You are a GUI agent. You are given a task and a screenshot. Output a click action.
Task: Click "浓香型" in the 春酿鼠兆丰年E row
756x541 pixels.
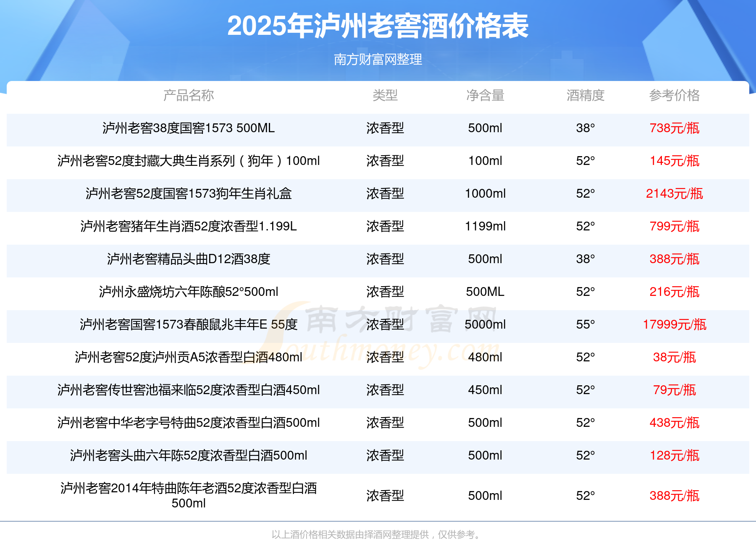[385, 324]
